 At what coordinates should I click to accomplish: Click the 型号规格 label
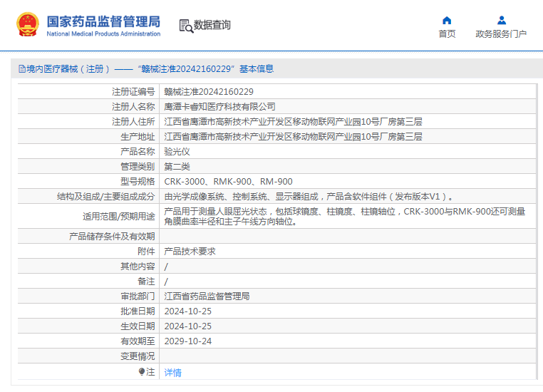tap(138, 182)
